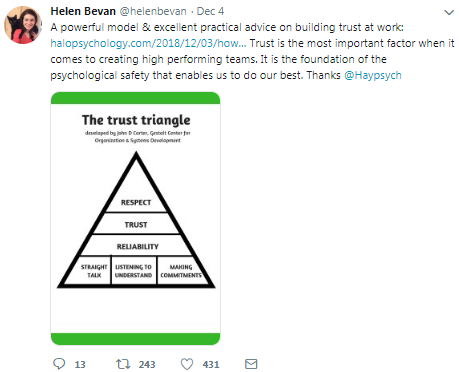This screenshot has width=459, height=372.
Task: Visit the @Haypsych mentioned profile
Action: (x=373, y=75)
